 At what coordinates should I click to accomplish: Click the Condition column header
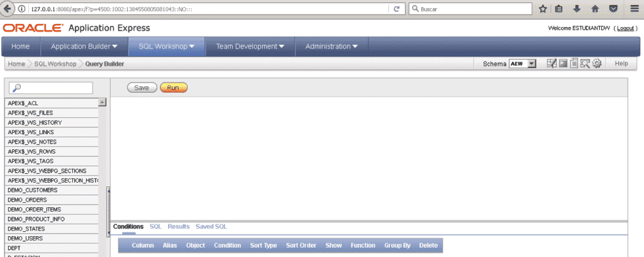[x=227, y=246]
